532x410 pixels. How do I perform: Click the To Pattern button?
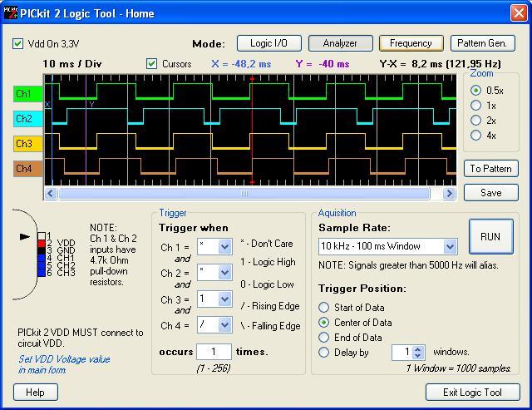click(x=491, y=169)
